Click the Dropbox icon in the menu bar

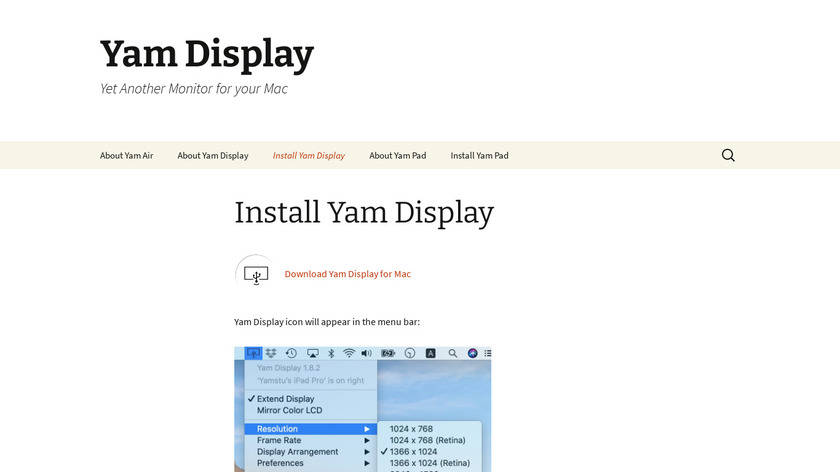(271, 353)
